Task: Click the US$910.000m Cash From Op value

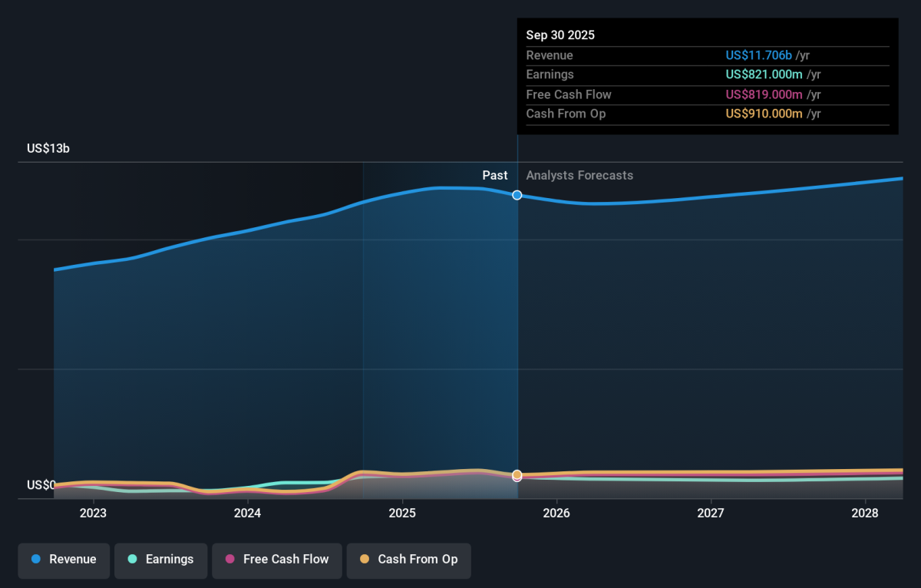Action: [764, 114]
